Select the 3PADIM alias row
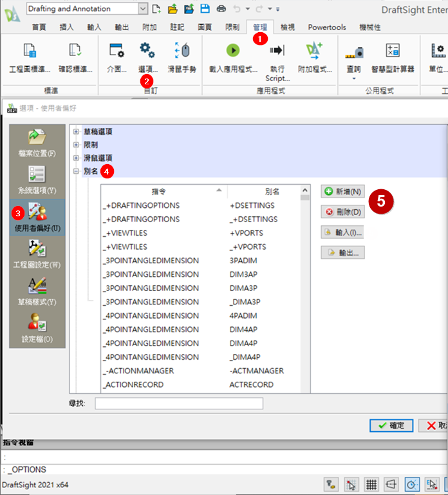 201,261
